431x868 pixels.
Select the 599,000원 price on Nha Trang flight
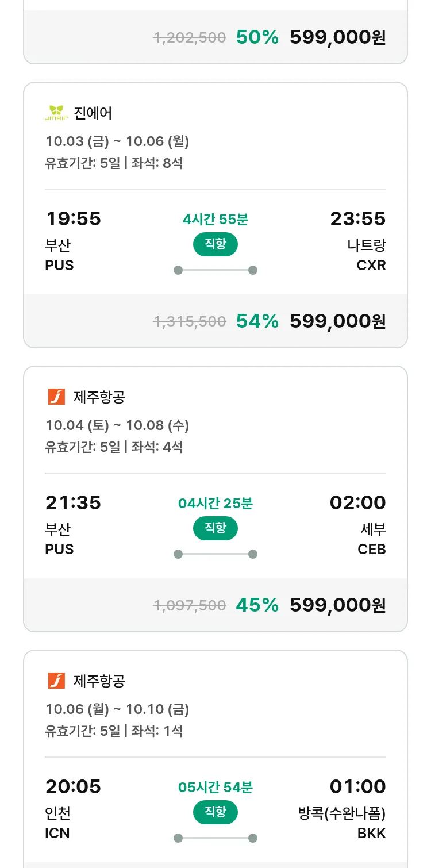337,321
